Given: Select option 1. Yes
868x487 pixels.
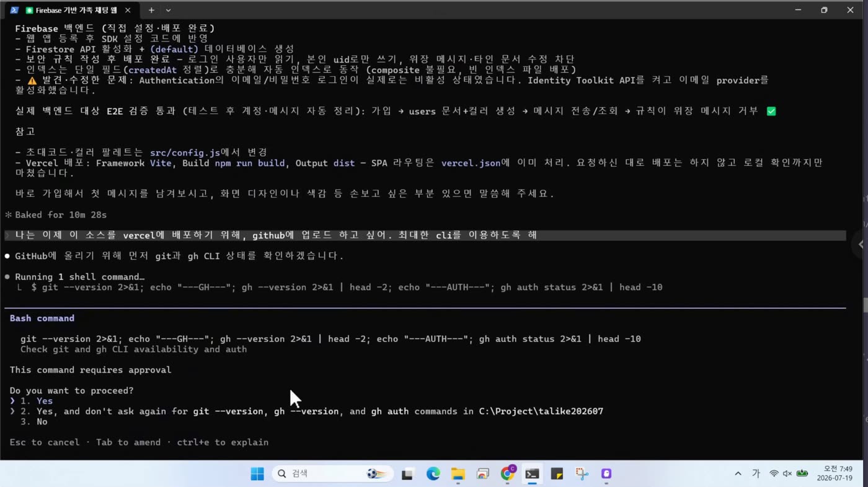Looking at the screenshot, I should [x=37, y=401].
